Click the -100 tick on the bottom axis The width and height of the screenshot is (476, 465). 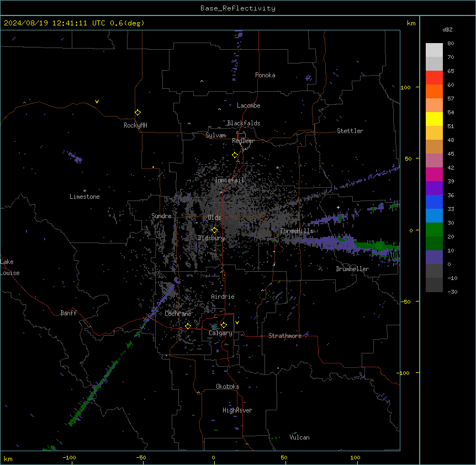click(x=69, y=457)
